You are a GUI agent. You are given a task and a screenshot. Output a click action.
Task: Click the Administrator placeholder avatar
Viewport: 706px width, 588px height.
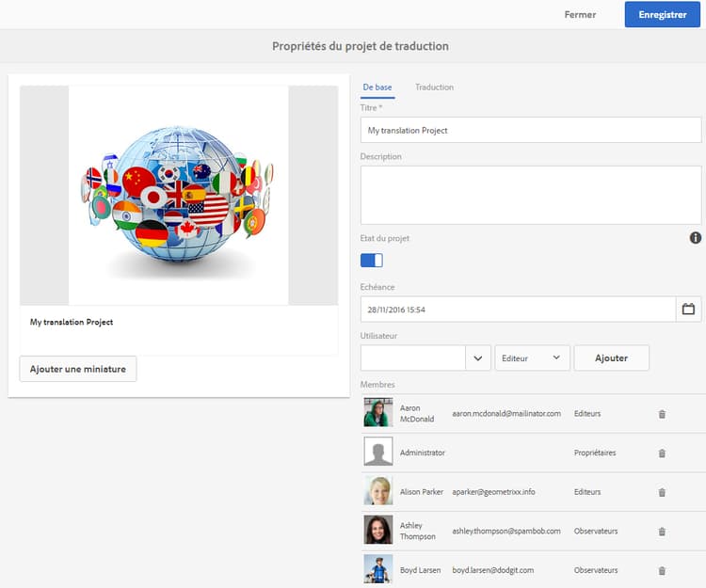[378, 452]
